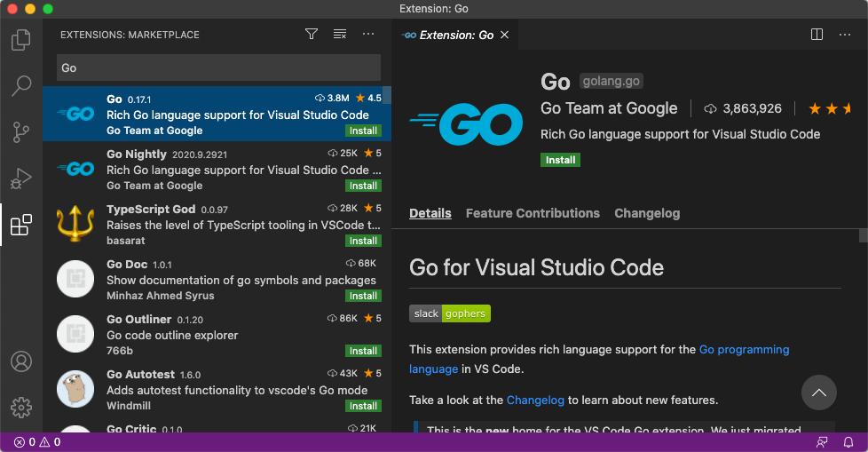Open editor More Actions ellipsis menu
868x452 pixels.
[844, 35]
